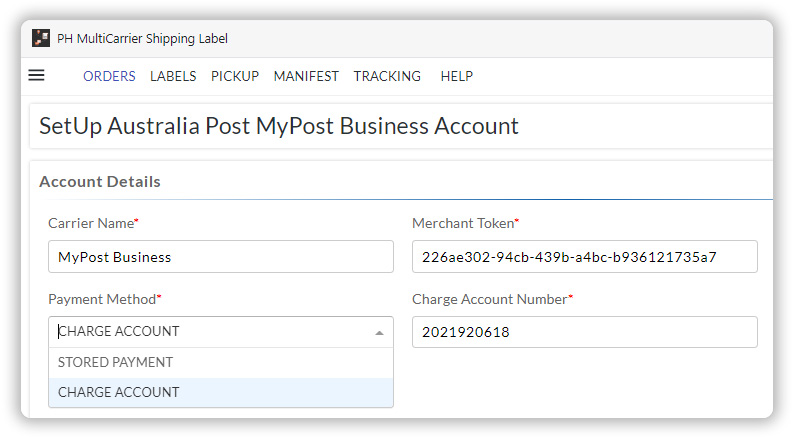792x441 pixels.
Task: Go to the ORDERS tab
Action: [x=109, y=76]
